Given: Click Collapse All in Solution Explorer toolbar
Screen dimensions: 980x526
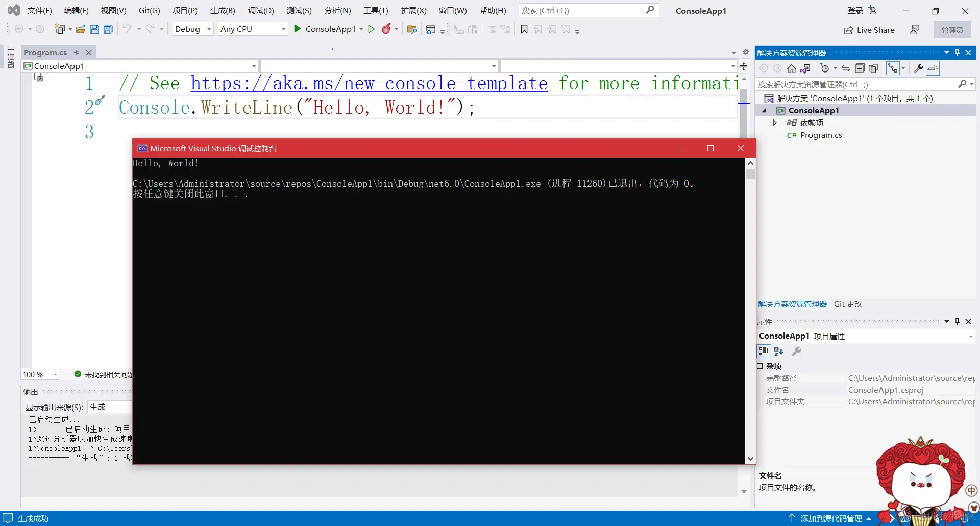Looking at the screenshot, I should pyautogui.click(x=860, y=68).
